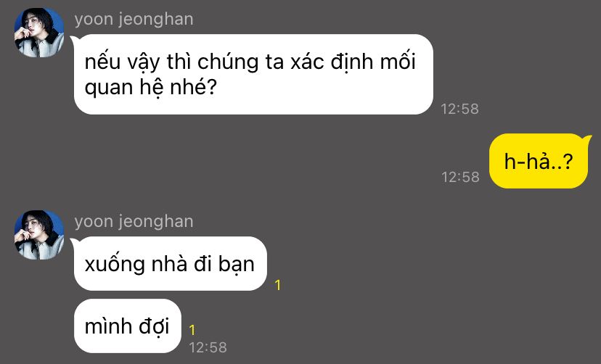Select the "mình đợi" message bubble

pyautogui.click(x=127, y=326)
